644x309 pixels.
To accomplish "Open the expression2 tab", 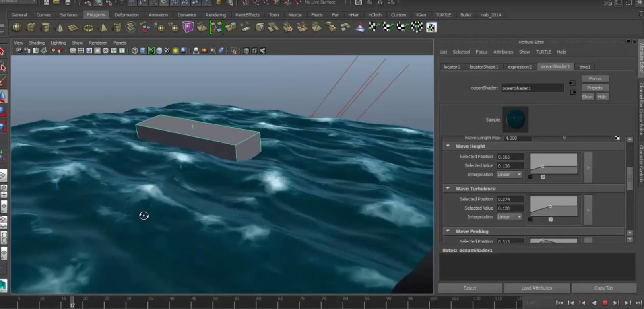I will 520,67.
